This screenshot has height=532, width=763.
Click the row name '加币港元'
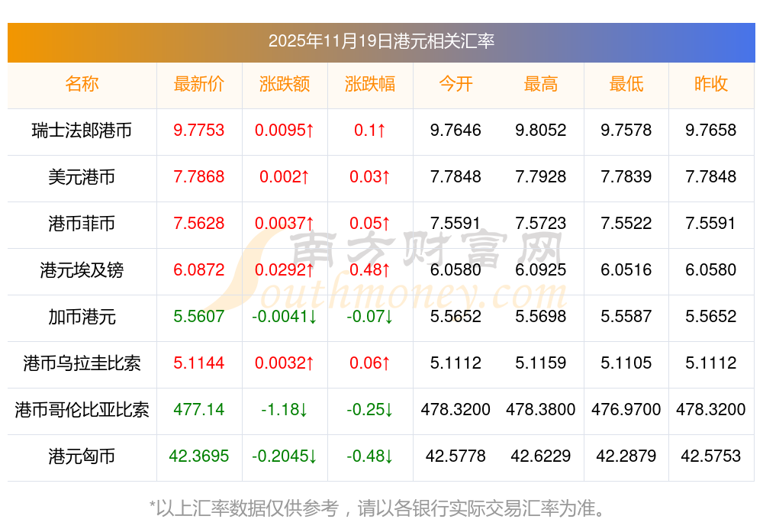pyautogui.click(x=82, y=317)
